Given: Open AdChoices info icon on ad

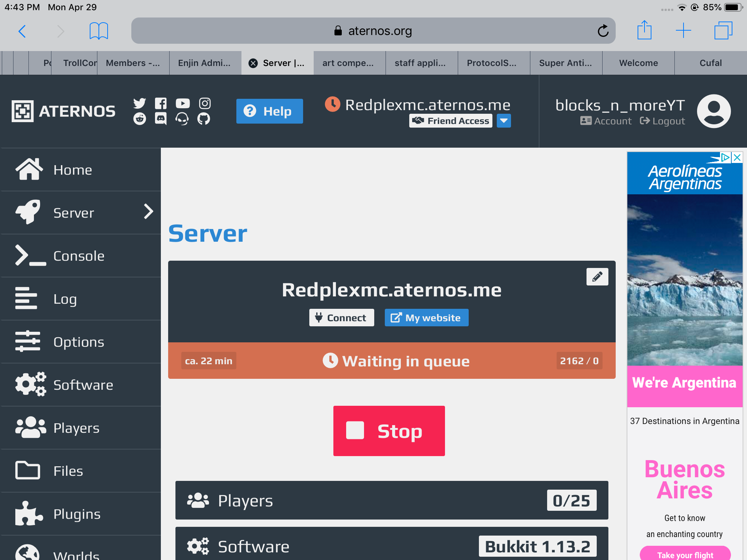Looking at the screenshot, I should (726, 157).
